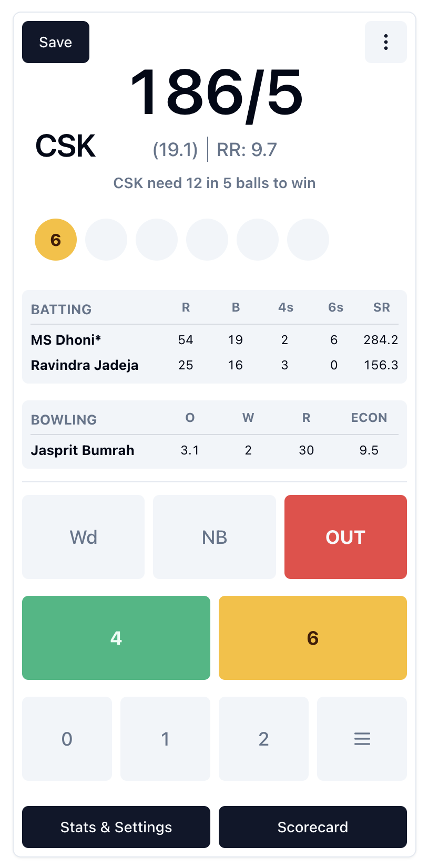Add one run with 1 button

[x=165, y=739]
